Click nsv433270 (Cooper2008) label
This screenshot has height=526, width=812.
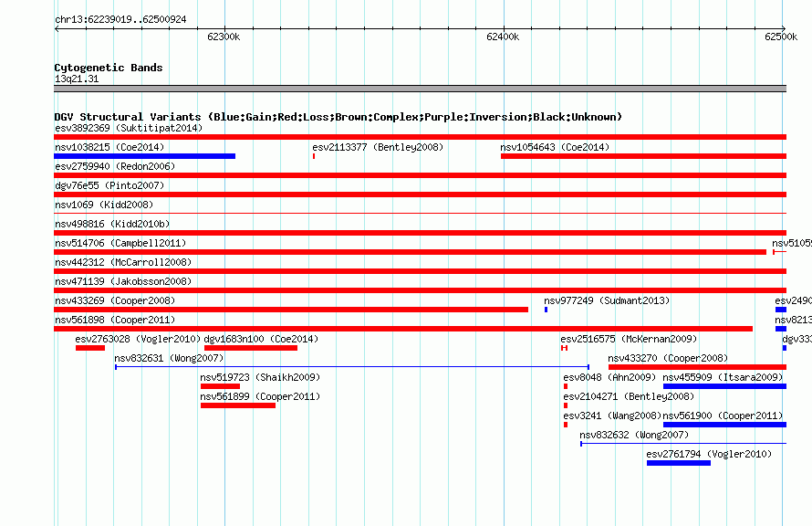pyautogui.click(x=668, y=358)
